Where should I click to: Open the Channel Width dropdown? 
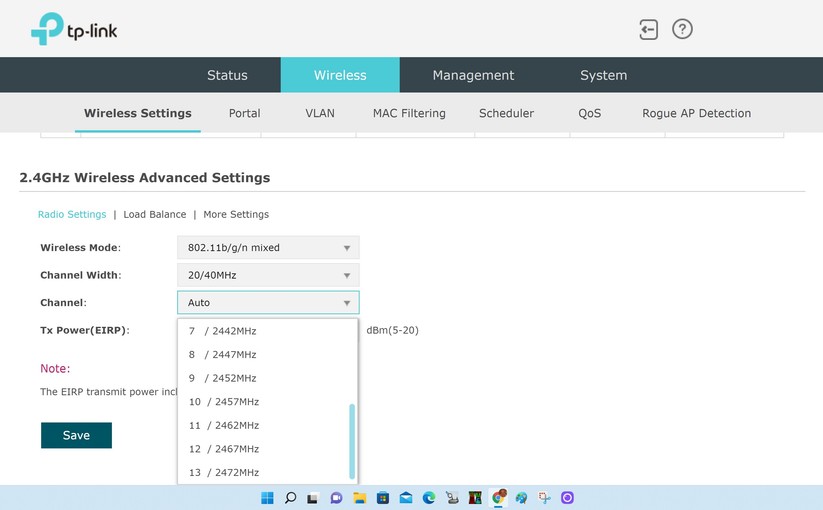tap(268, 275)
